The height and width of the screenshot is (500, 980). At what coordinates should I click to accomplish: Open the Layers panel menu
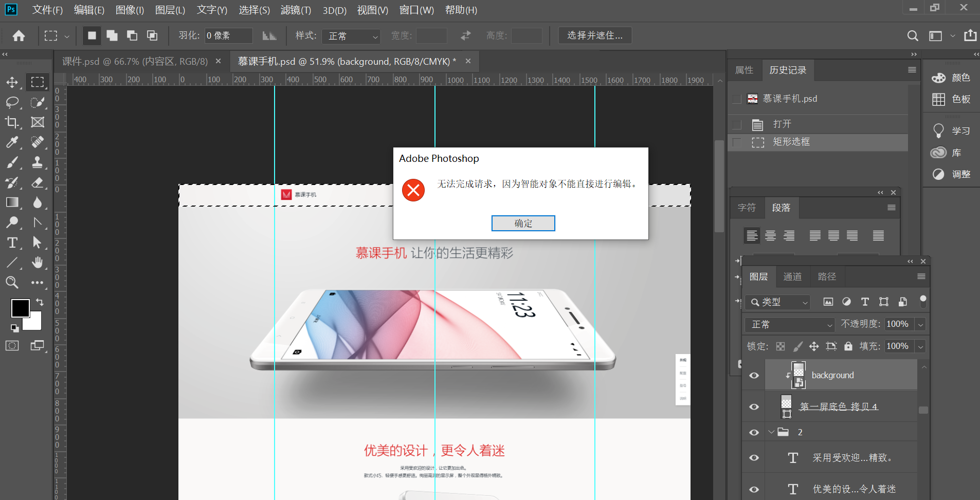921,276
